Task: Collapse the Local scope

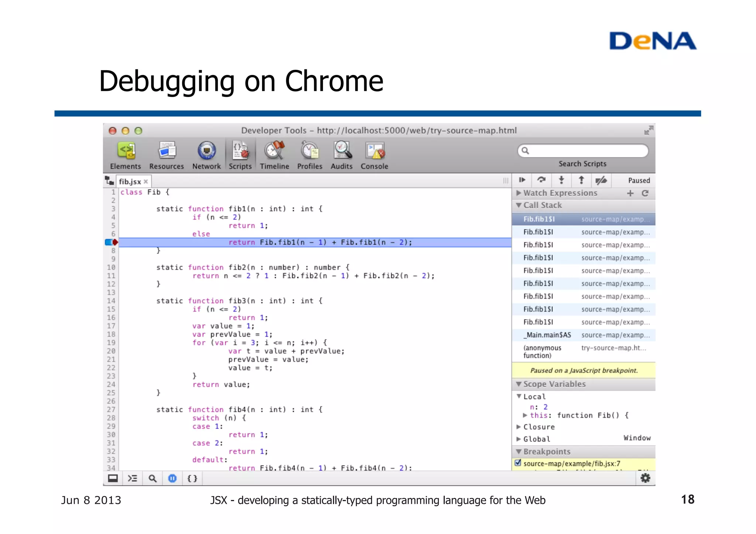Action: pyautogui.click(x=519, y=396)
